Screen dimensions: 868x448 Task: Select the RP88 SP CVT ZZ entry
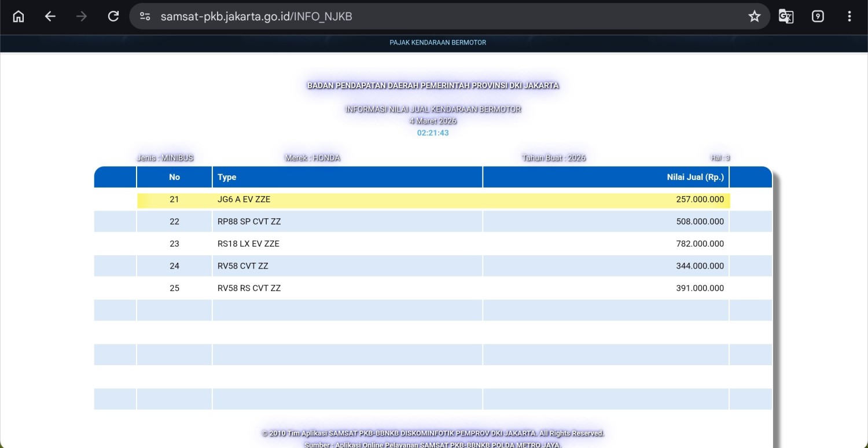point(249,222)
